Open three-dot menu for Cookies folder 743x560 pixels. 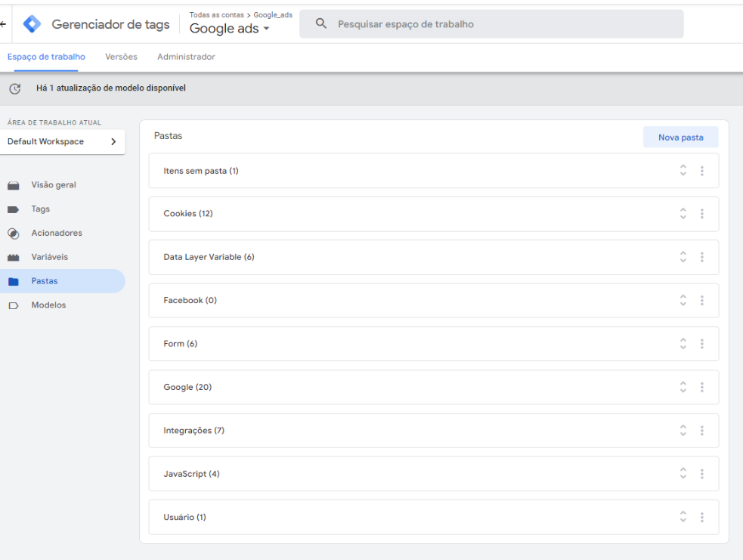click(701, 214)
